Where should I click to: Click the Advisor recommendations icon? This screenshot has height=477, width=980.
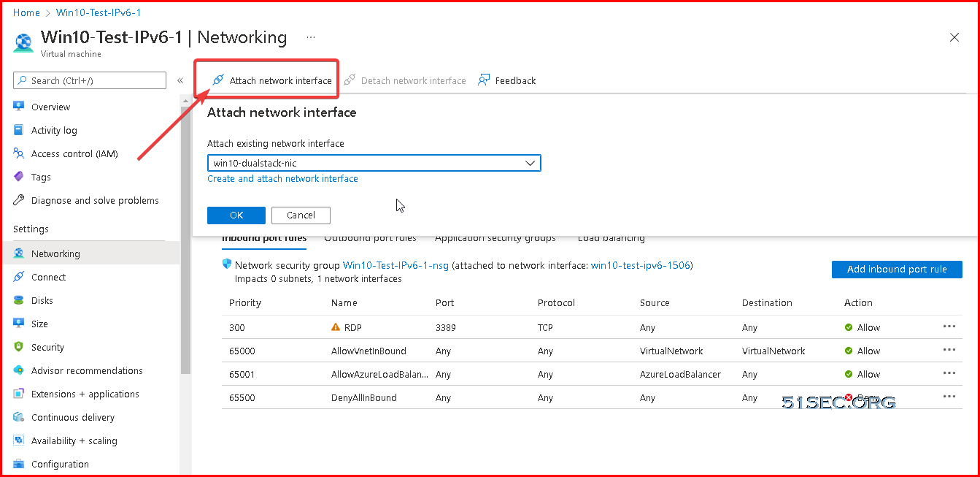19,370
